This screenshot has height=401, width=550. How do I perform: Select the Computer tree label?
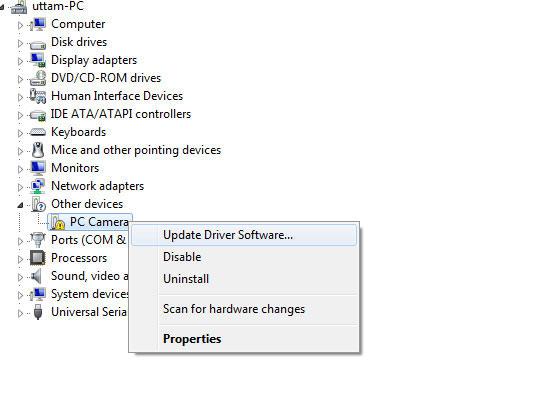[78, 24]
